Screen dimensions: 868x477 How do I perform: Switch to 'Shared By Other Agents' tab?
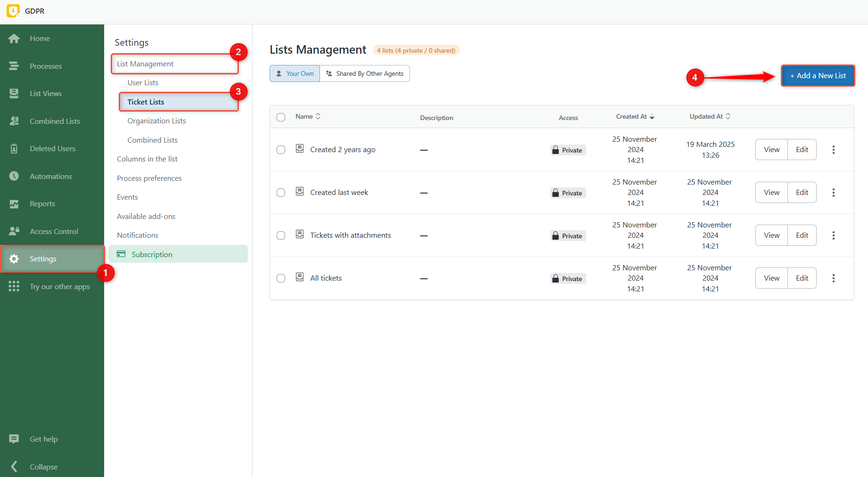point(365,73)
